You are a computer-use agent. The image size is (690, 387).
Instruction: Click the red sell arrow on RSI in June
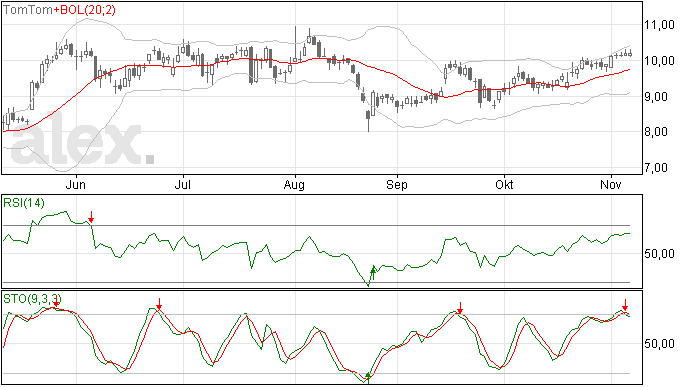click(x=91, y=217)
